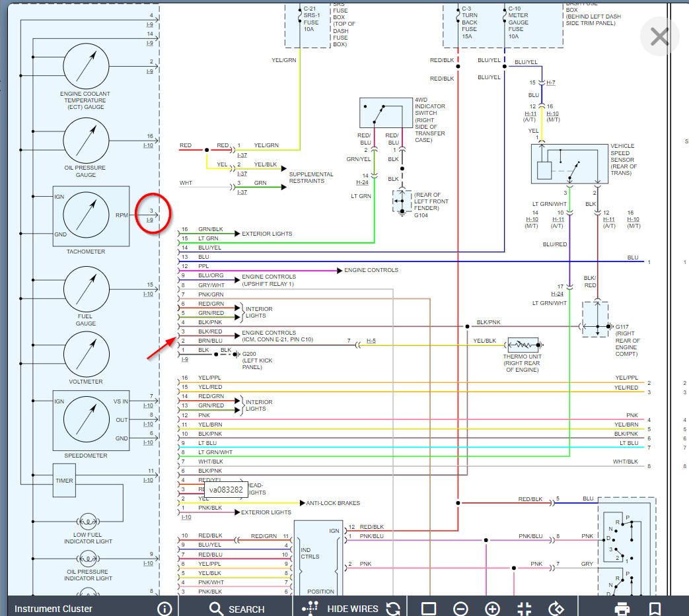Zoom in using the plus icon

coord(492,608)
